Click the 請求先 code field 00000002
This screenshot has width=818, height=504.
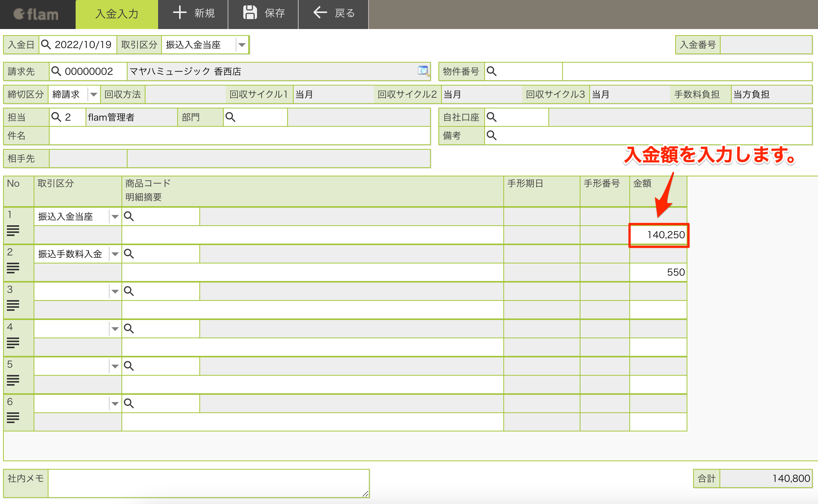point(94,71)
